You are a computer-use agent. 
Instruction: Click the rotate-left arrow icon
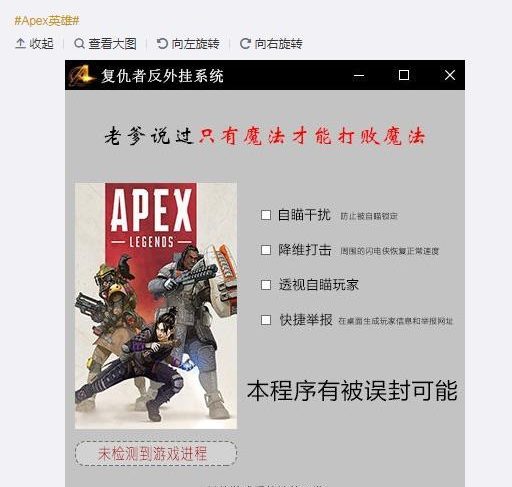point(162,43)
